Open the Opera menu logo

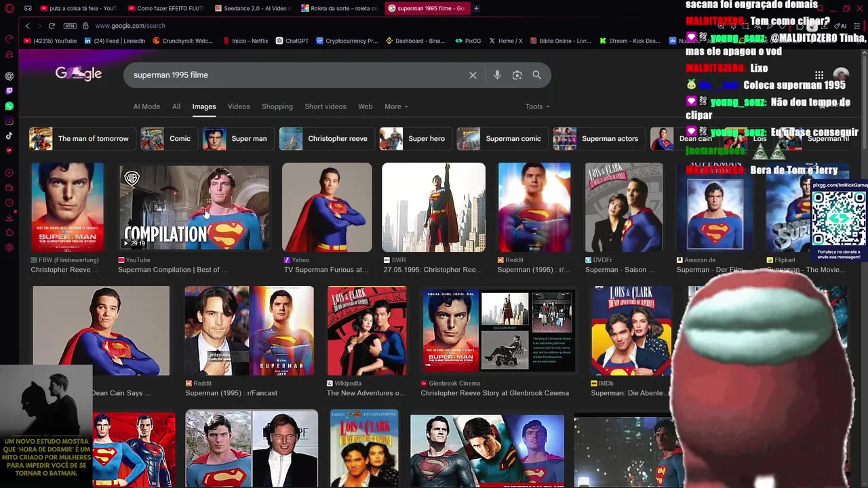(x=9, y=8)
